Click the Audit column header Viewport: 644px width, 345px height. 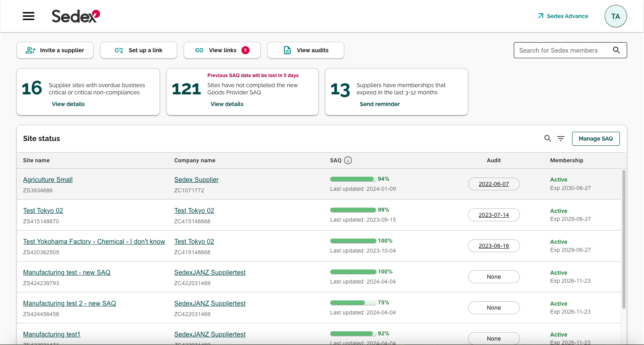click(494, 160)
